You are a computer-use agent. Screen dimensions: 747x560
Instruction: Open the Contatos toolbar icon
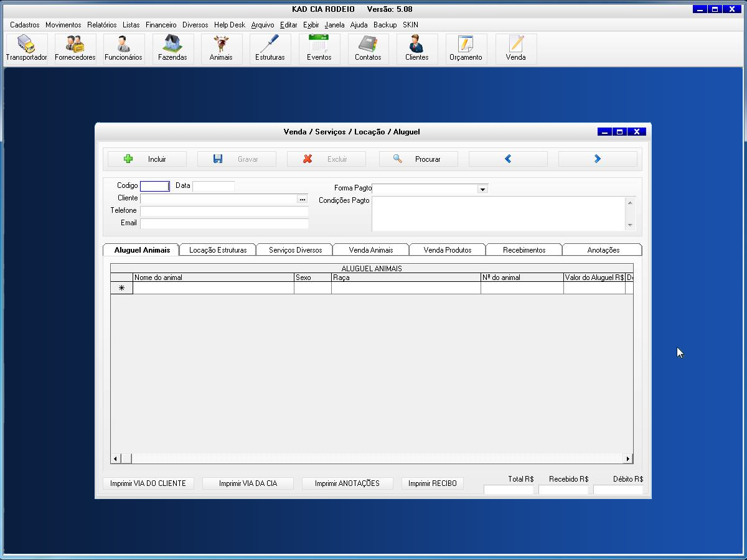pyautogui.click(x=368, y=49)
